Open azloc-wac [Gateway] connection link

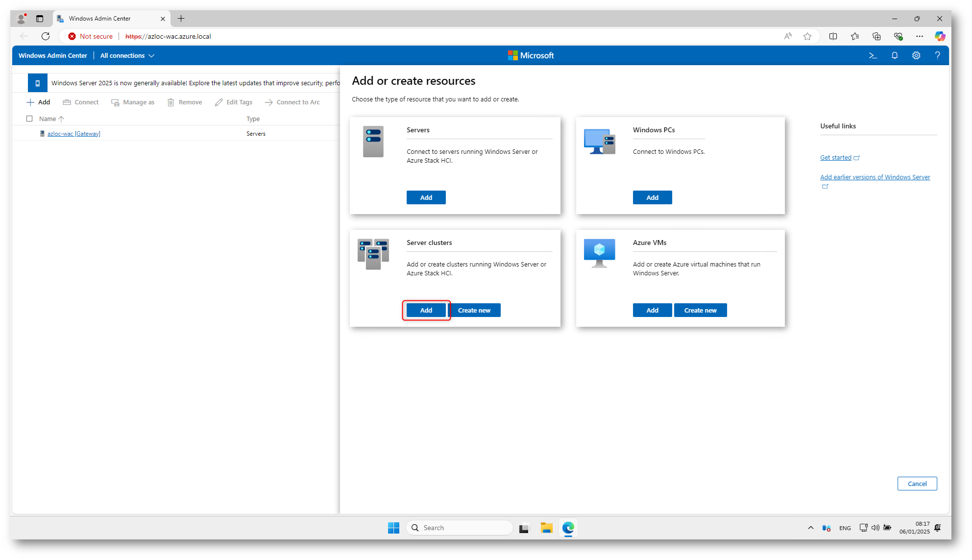(x=73, y=134)
